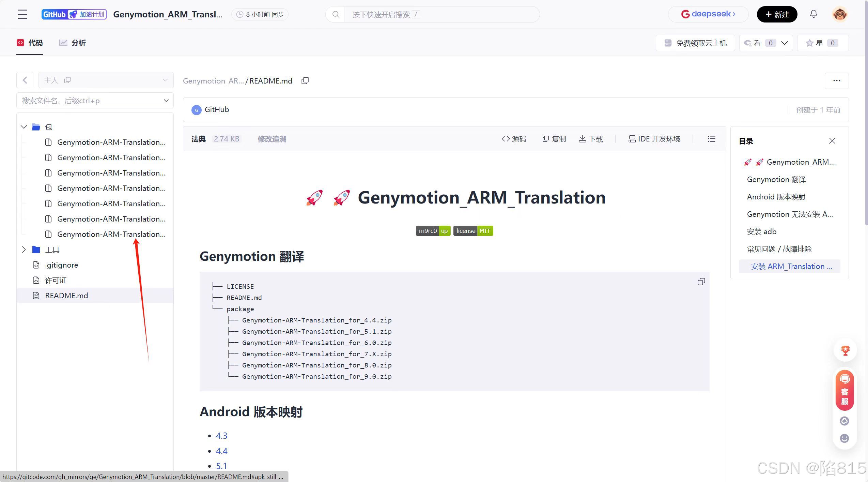Screen dimensions: 868x482
Task: Click the outline list icon beside IDE button
Action: coord(711,139)
